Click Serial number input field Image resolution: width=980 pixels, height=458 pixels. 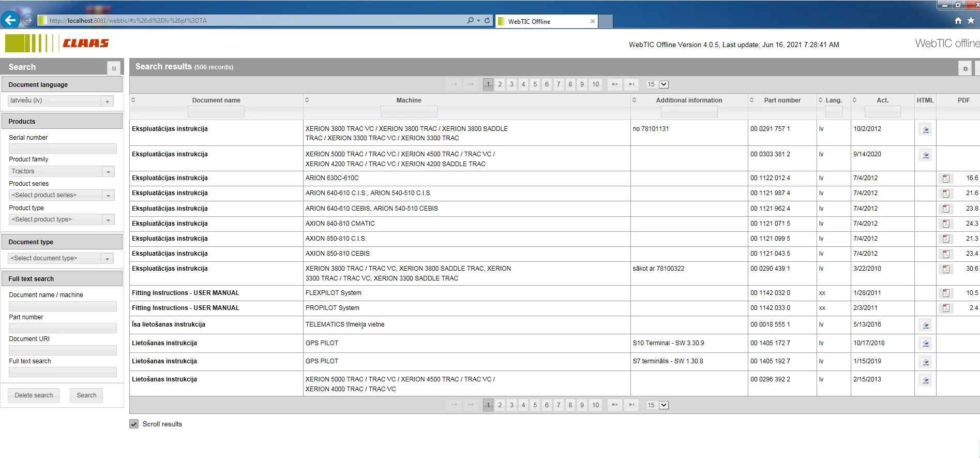coord(63,149)
